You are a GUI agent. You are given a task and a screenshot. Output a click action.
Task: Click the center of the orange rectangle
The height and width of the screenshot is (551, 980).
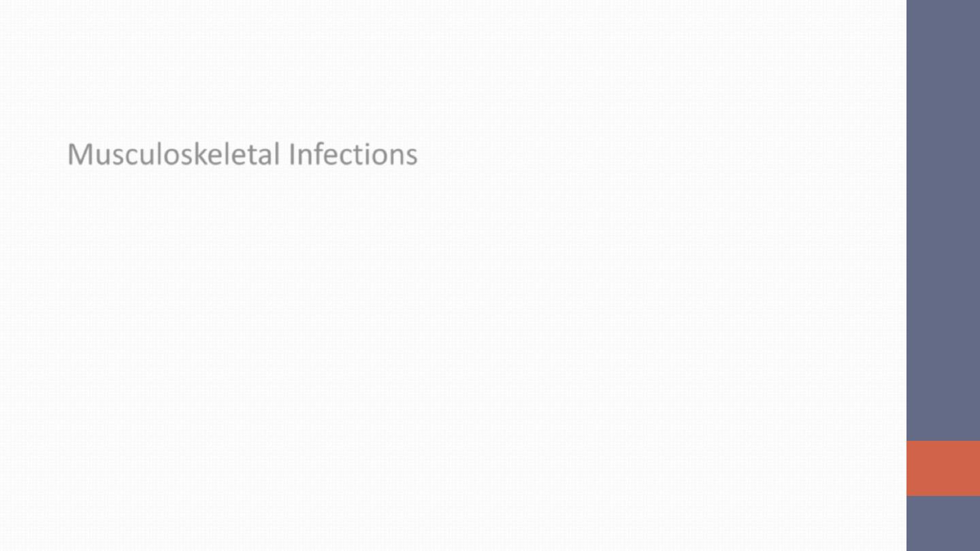(x=943, y=468)
